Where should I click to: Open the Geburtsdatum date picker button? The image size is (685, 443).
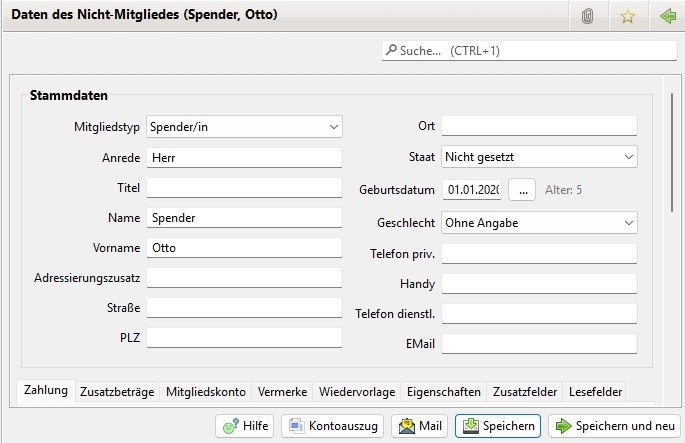(522, 189)
